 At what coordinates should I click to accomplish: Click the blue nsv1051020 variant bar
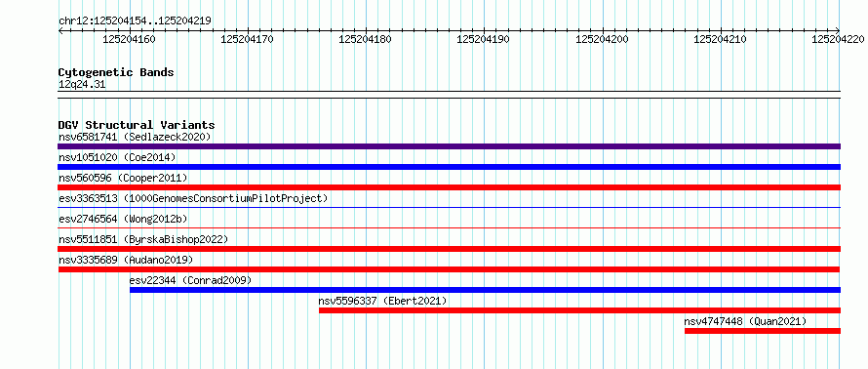click(449, 167)
